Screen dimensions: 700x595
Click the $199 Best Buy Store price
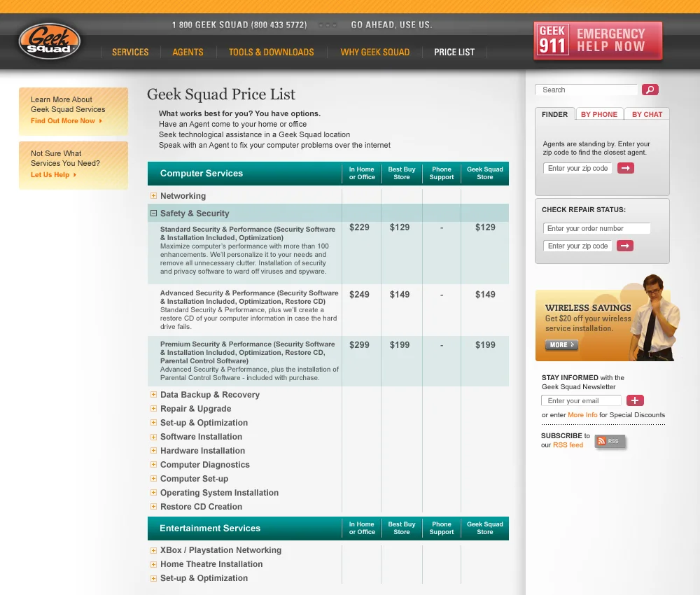400,345
